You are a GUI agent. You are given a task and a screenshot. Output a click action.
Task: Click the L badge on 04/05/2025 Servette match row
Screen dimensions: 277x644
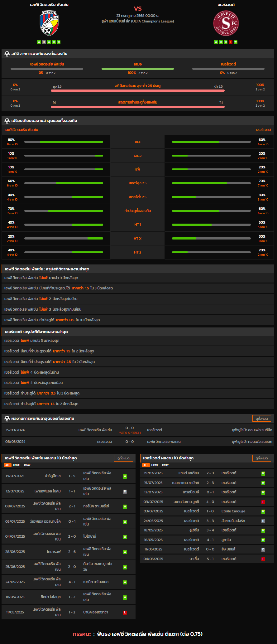coord(263,559)
